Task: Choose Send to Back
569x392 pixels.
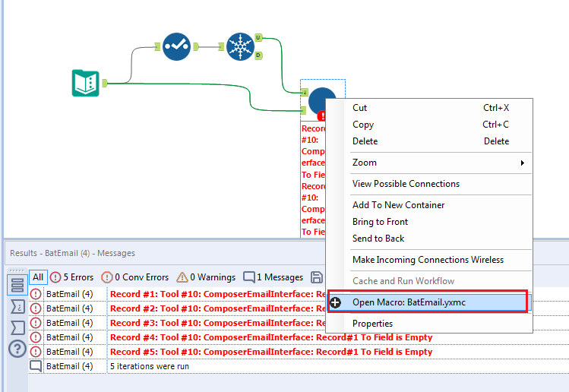Action: coord(429,239)
